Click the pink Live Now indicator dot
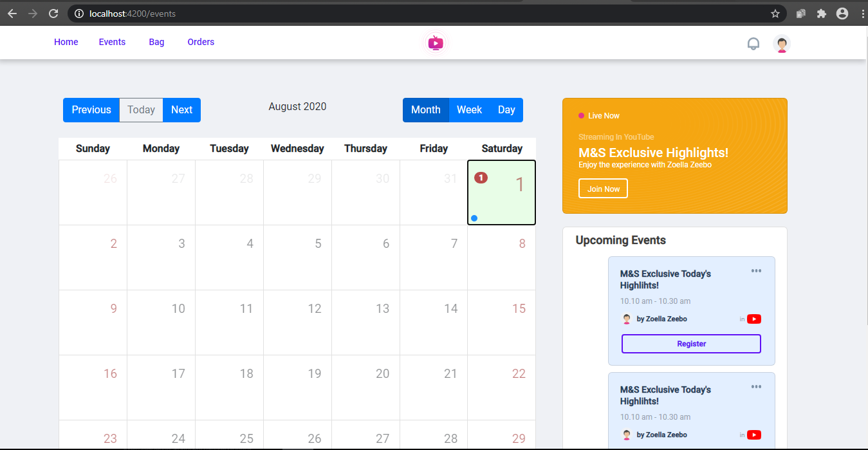 point(582,116)
